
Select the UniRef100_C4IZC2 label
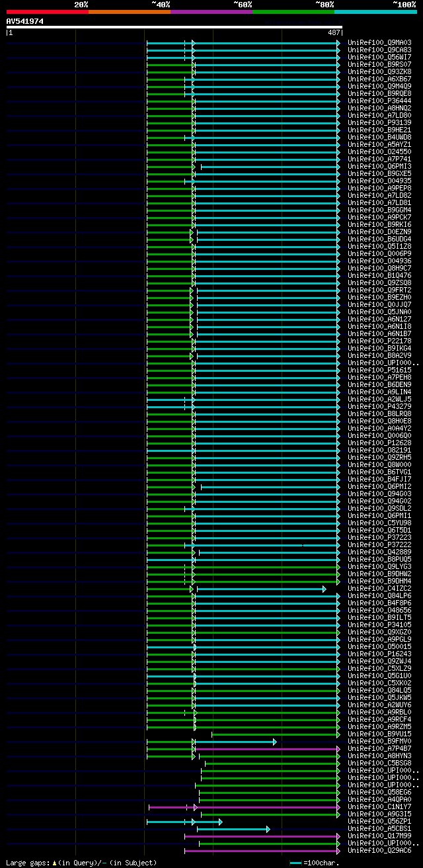tap(379, 588)
